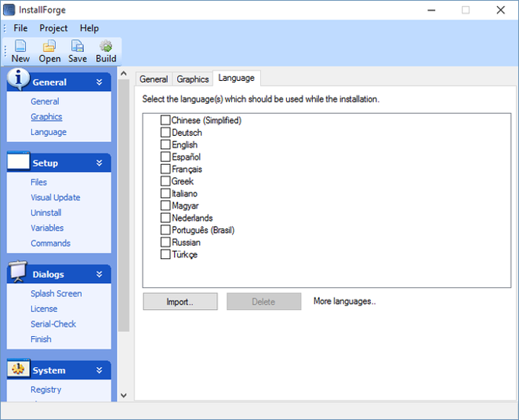Open Files under Setup
This screenshot has height=420, width=519.
pyautogui.click(x=39, y=183)
